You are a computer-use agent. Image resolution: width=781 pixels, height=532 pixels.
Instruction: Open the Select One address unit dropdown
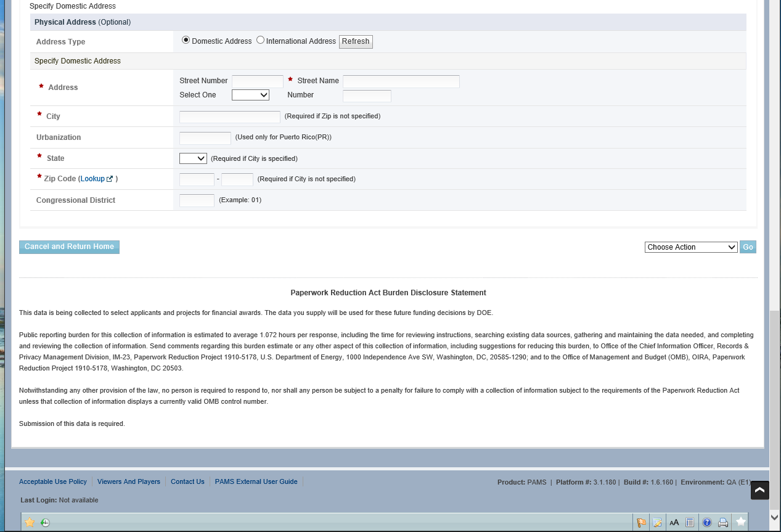click(250, 95)
